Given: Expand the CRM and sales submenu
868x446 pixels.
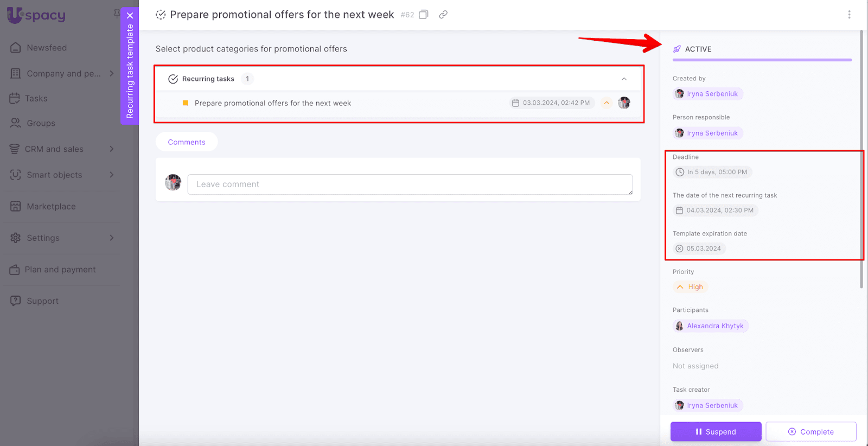Looking at the screenshot, I should click(x=112, y=149).
